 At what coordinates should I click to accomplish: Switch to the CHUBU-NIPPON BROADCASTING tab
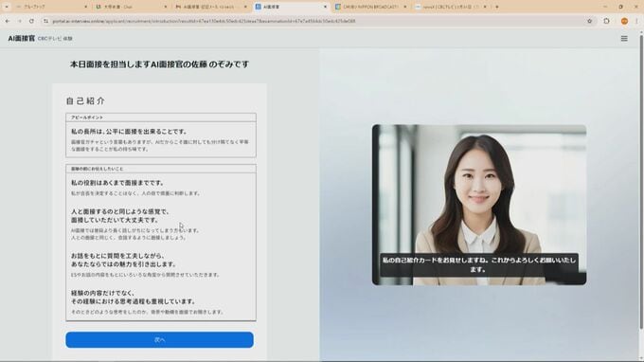pos(370,7)
